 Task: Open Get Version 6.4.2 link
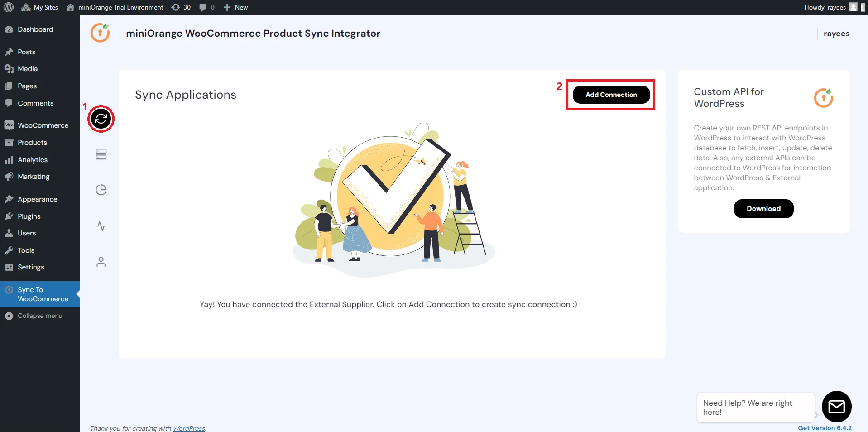click(x=825, y=428)
